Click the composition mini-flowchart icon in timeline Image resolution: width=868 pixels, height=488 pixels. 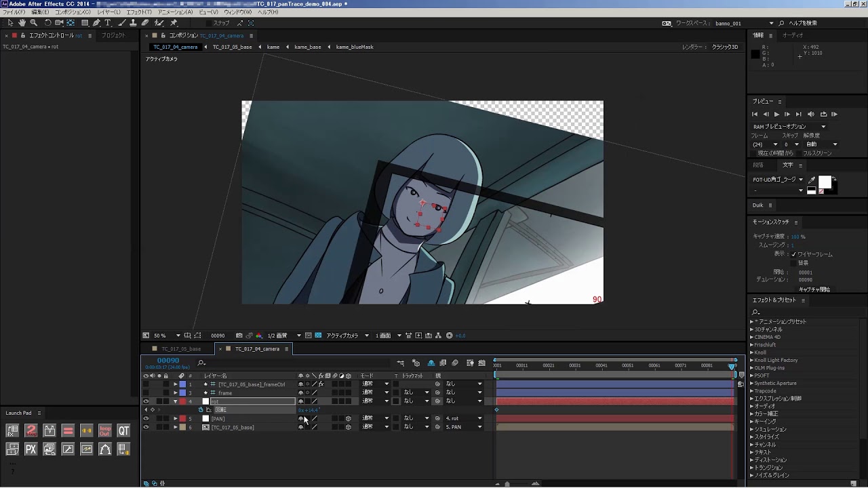(x=401, y=363)
